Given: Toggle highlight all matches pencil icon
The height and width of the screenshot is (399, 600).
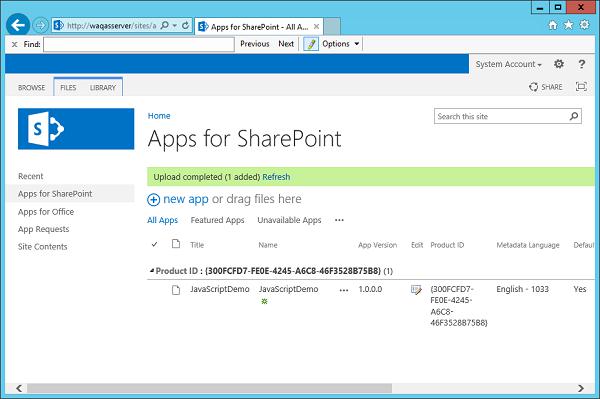Looking at the screenshot, I should [x=311, y=44].
